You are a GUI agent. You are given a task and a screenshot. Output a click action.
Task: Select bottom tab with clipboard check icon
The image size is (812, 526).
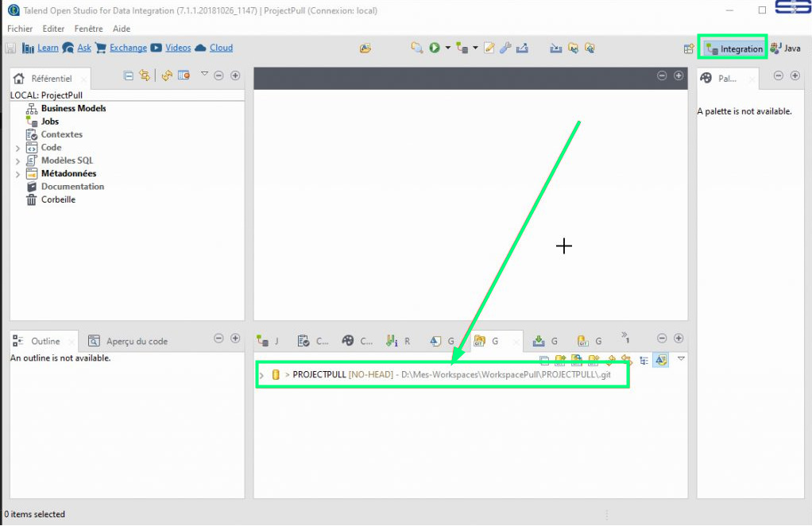click(x=313, y=341)
